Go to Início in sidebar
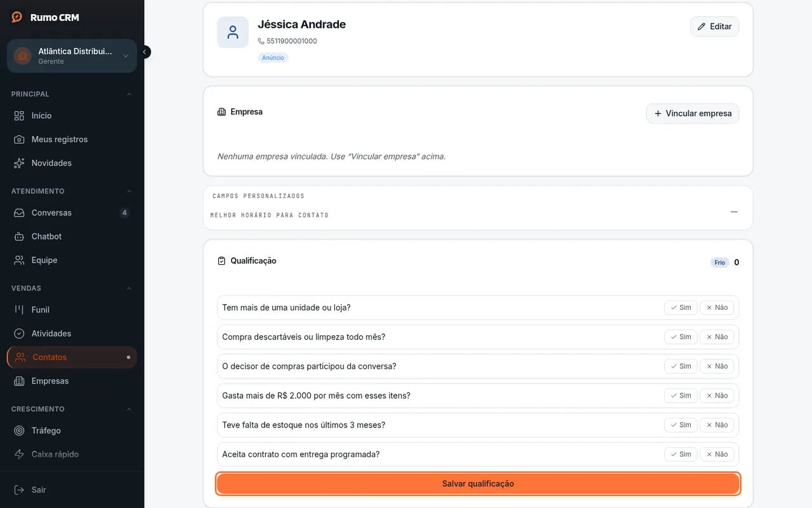The width and height of the screenshot is (812, 508). pos(72,116)
